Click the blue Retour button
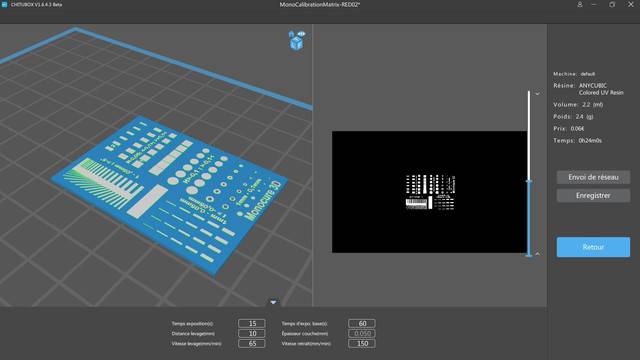 (x=593, y=247)
